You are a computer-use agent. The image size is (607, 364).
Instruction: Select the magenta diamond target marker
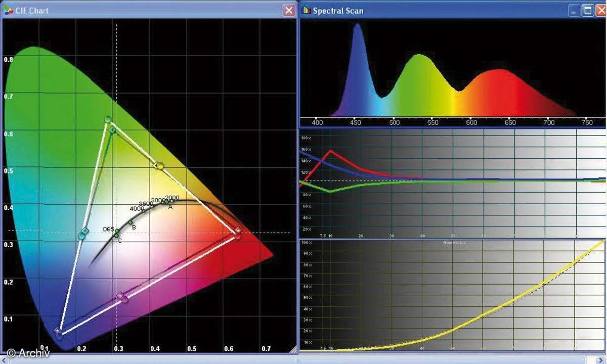tap(120, 295)
